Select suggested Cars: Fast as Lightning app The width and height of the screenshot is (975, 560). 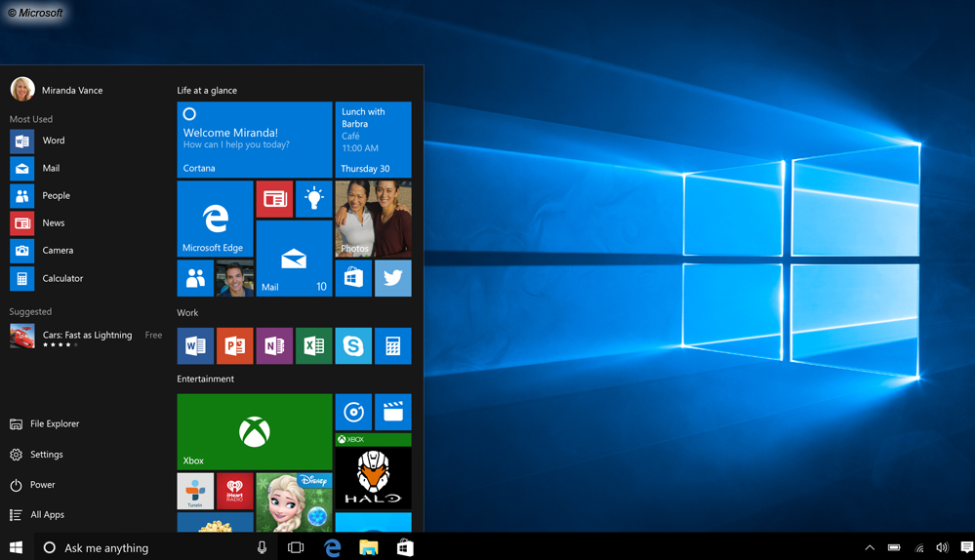(86, 337)
